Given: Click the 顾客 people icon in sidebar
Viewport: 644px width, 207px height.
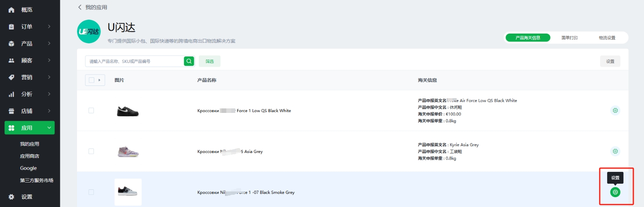Looking at the screenshot, I should click(x=11, y=61).
